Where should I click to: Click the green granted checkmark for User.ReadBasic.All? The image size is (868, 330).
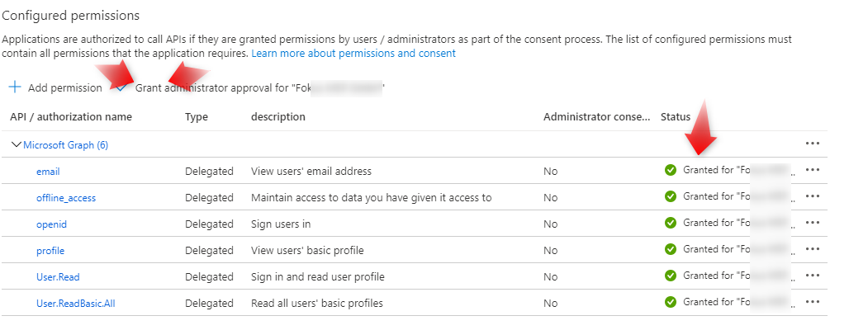(671, 302)
